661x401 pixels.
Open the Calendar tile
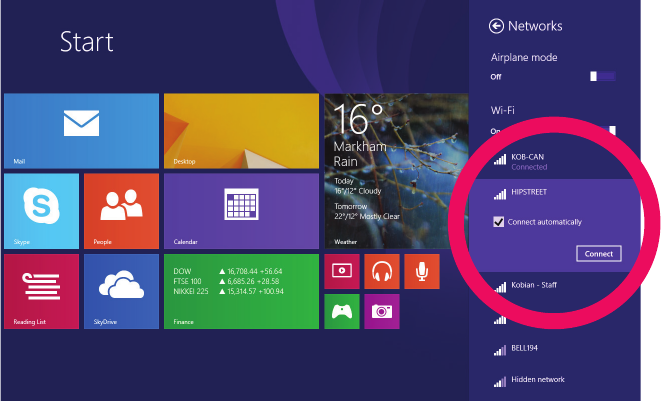pos(242,211)
